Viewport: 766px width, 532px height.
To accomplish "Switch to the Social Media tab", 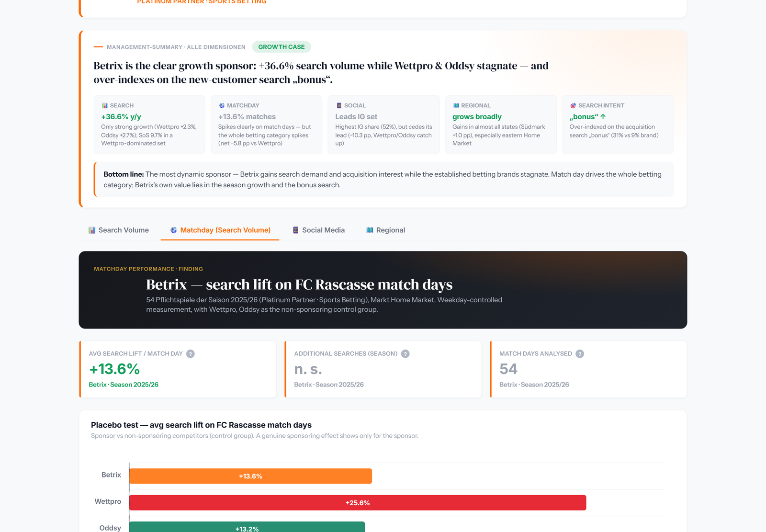I will tap(319, 230).
